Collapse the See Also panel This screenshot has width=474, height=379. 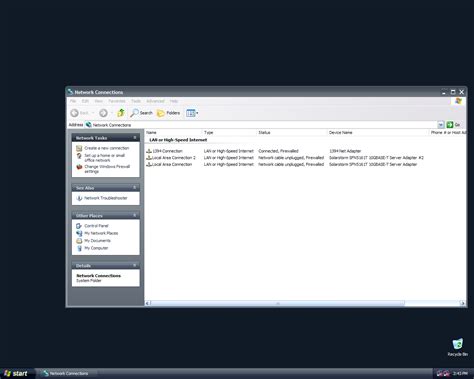[135, 188]
